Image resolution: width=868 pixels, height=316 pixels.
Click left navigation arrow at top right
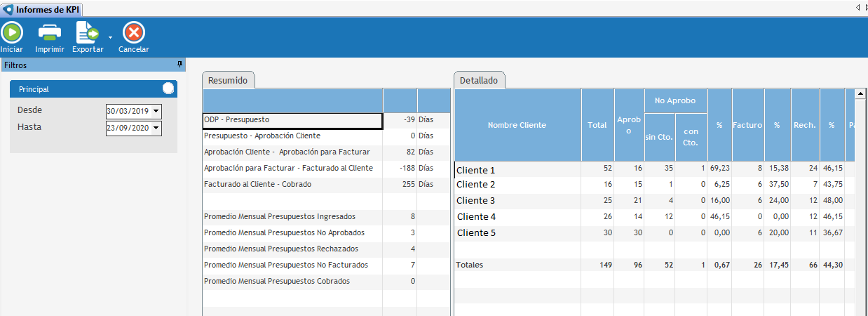click(x=857, y=8)
